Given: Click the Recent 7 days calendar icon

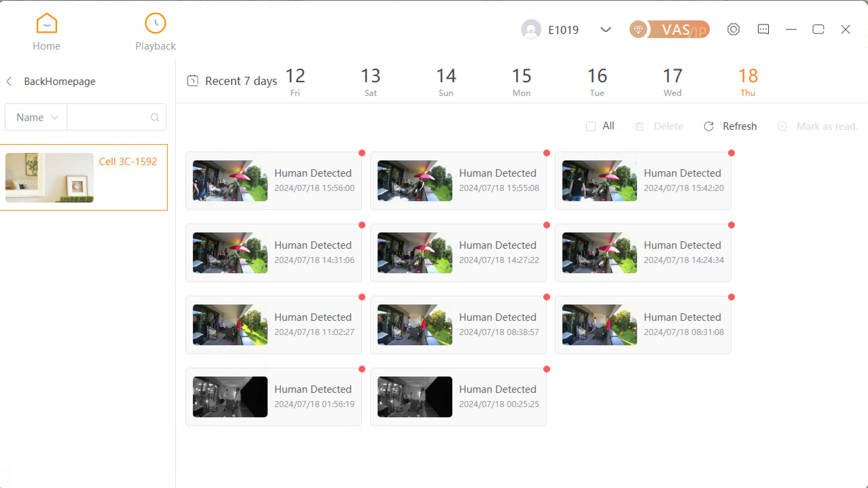Looking at the screenshot, I should click(x=193, y=81).
